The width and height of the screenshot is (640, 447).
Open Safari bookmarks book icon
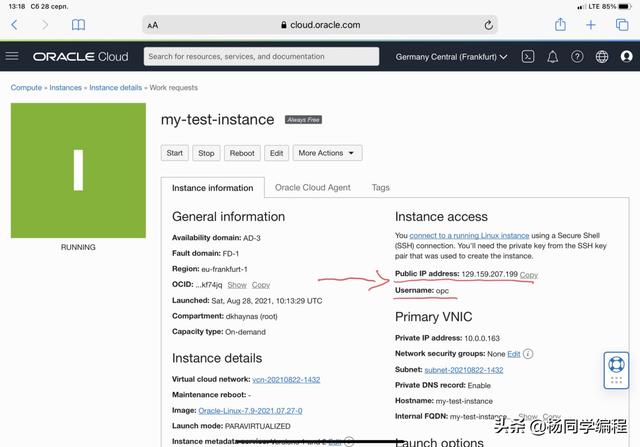click(x=79, y=25)
